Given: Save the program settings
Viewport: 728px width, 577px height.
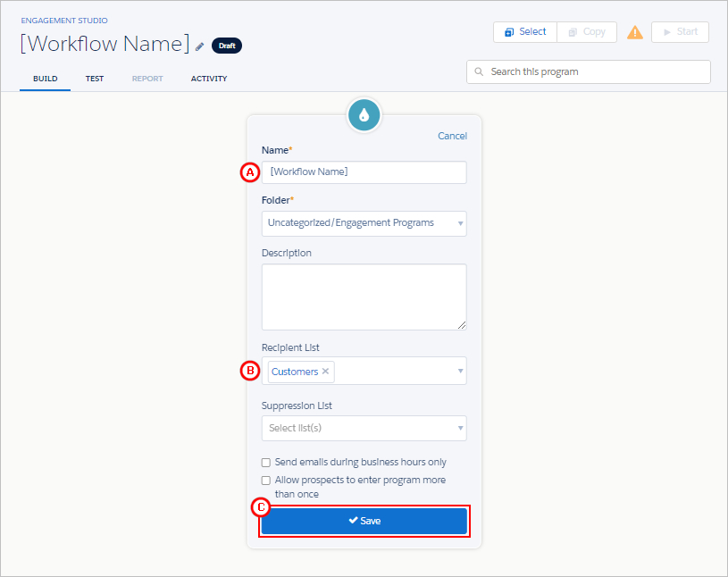Looking at the screenshot, I should [x=364, y=521].
